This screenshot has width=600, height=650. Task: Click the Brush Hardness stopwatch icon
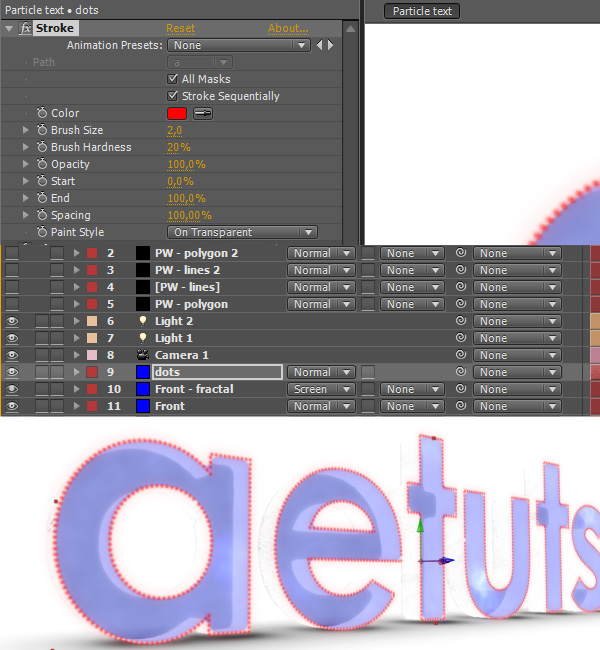(x=42, y=147)
